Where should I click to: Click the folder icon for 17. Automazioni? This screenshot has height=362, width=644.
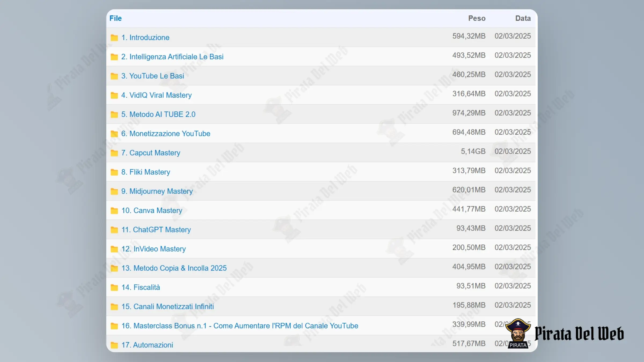tap(114, 345)
